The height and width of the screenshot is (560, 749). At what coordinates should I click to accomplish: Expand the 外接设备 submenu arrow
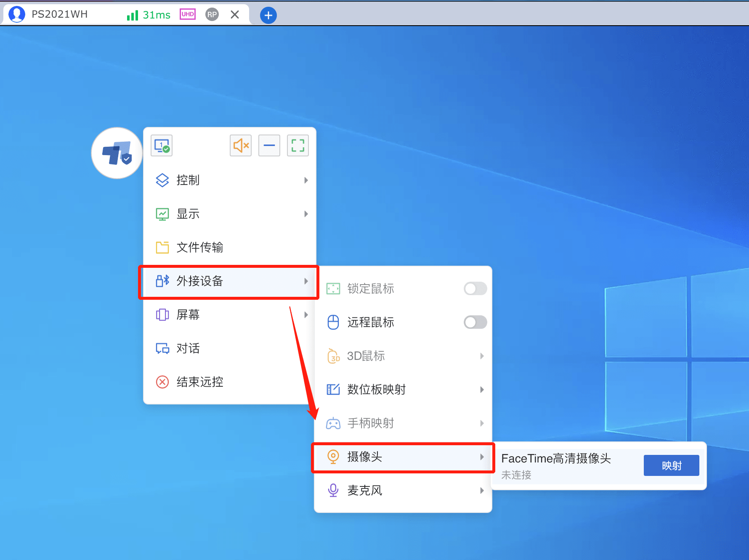click(x=306, y=281)
